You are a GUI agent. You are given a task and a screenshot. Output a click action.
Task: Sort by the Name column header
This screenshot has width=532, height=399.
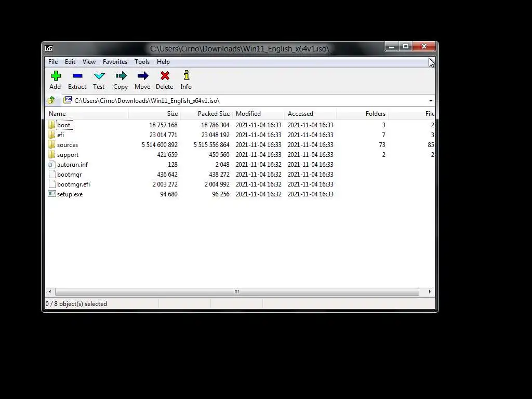(87, 114)
